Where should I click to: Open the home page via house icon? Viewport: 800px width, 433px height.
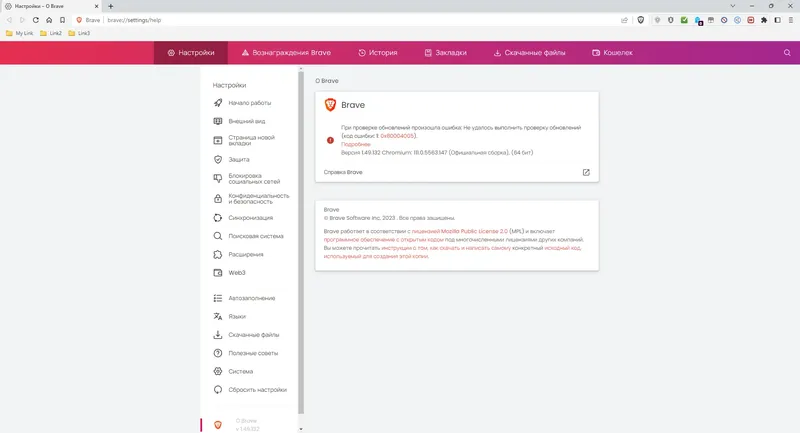(x=49, y=20)
